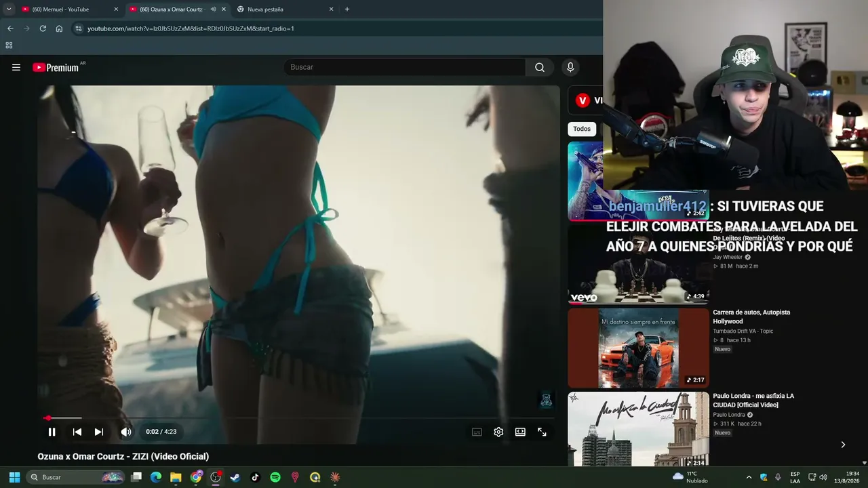Open File Explorer from the taskbar
Viewport: 868px width, 488px height.
[176, 477]
